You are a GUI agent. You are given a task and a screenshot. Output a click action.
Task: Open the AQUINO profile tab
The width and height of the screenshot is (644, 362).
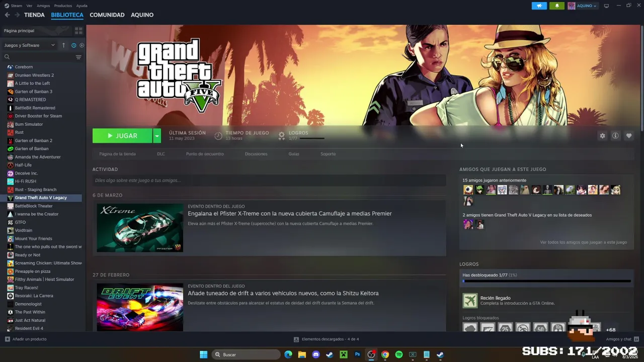(x=142, y=15)
